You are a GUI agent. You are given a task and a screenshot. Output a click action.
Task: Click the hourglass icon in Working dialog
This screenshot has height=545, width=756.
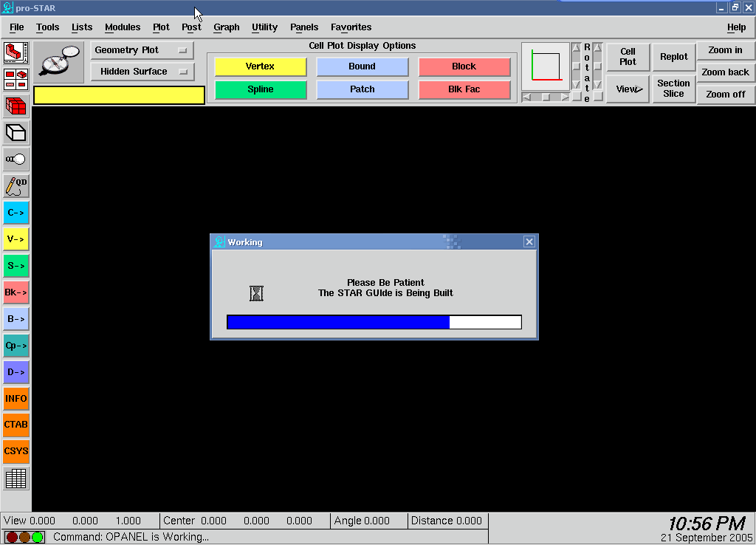256,293
